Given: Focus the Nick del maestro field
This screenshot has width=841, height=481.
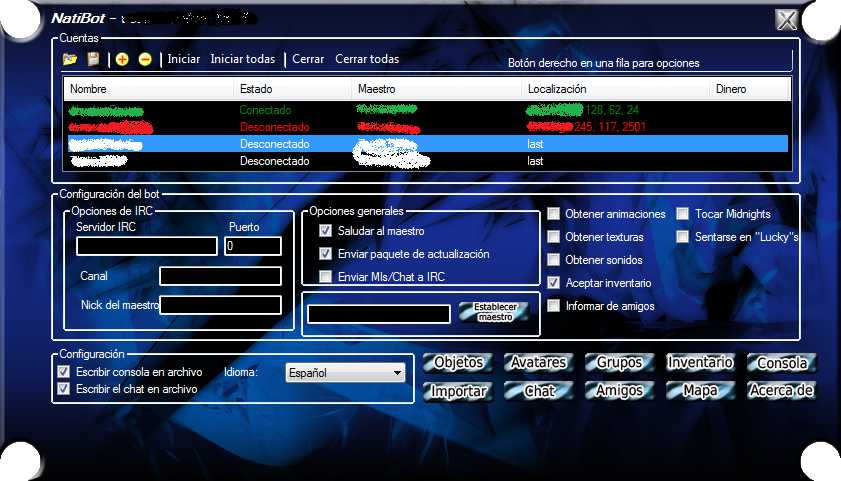Looking at the screenshot, I should [x=220, y=305].
